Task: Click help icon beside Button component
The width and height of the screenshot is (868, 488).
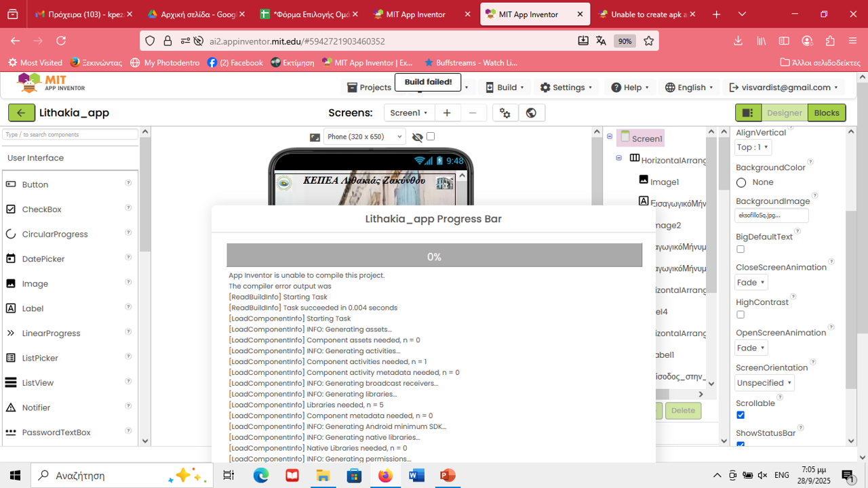Action: coord(128,184)
